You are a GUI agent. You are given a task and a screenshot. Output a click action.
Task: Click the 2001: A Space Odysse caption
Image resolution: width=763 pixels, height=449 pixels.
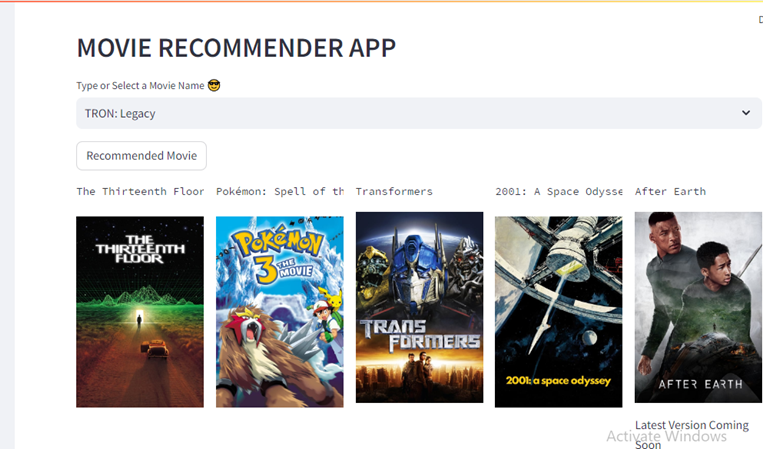(x=559, y=192)
